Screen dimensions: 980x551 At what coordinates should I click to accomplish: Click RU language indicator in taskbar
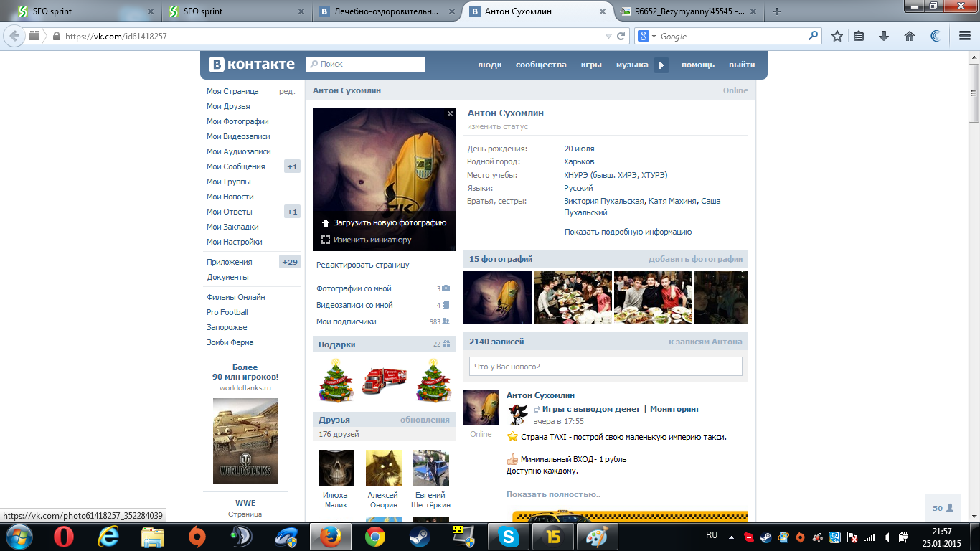(712, 535)
